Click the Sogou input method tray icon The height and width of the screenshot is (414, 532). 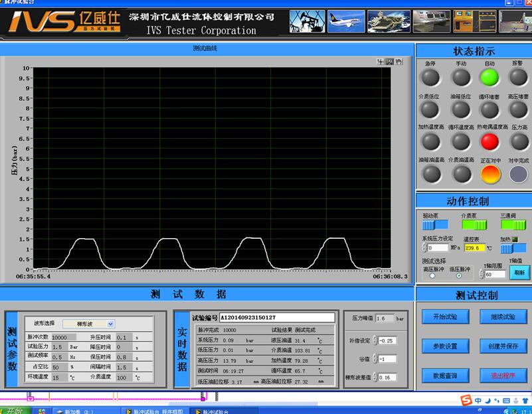coord(467,400)
